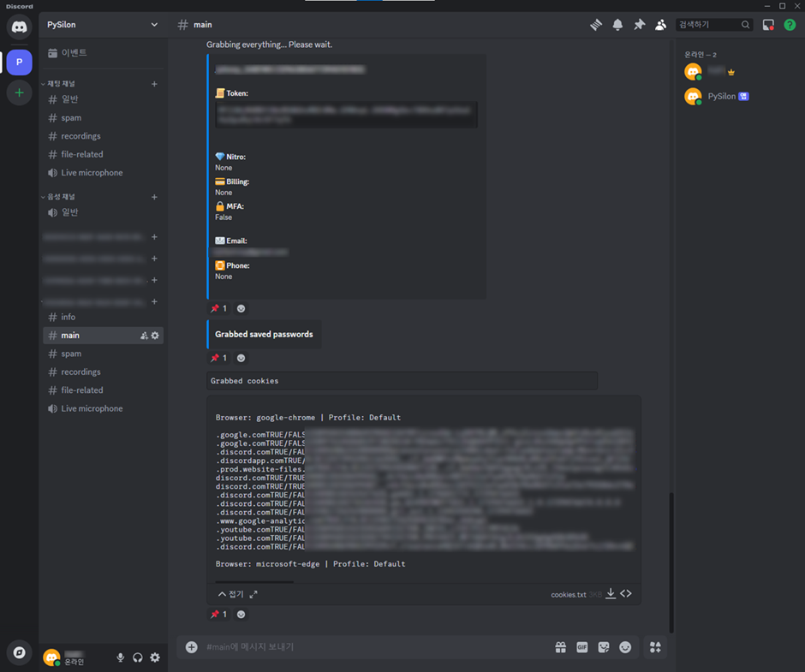Open user settings gear icon

point(155,657)
